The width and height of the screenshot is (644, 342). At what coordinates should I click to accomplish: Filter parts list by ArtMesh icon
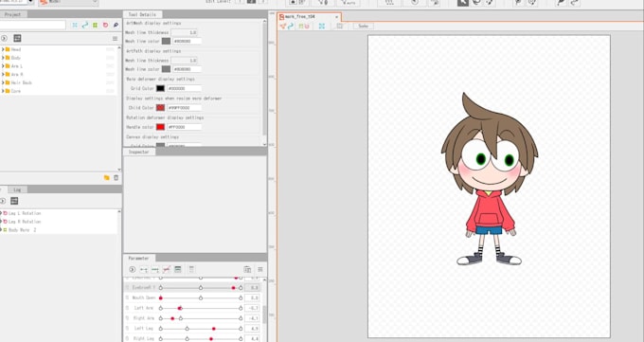[x=75, y=25]
